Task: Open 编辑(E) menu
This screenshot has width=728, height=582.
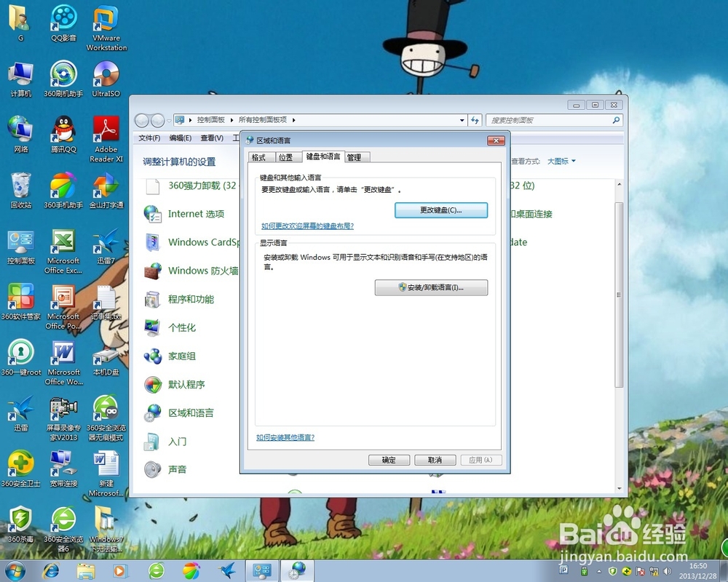Action: pyautogui.click(x=180, y=137)
